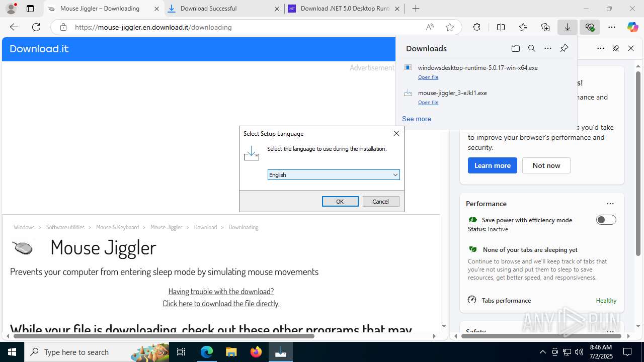The width and height of the screenshot is (644, 362).
Task: Reload the page with the refresh icon
Action: pyautogui.click(x=36, y=27)
